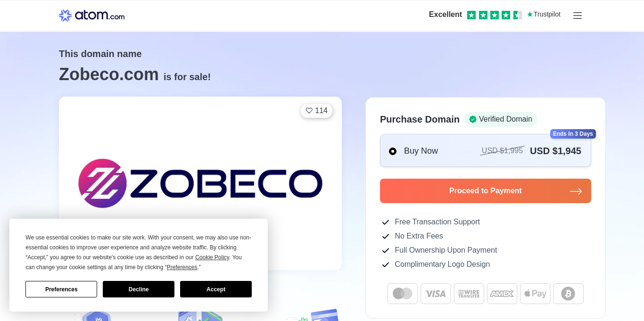Click the Apple Pay icon
This screenshot has width=644, height=321.
(535, 294)
